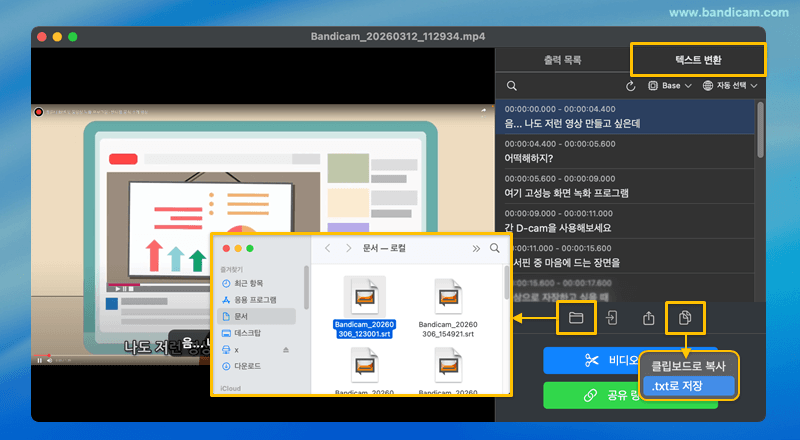Click the timestamp 00:00:05.600 - 00:00:09.000
Viewport: 800px width, 440px height.
pos(560,179)
